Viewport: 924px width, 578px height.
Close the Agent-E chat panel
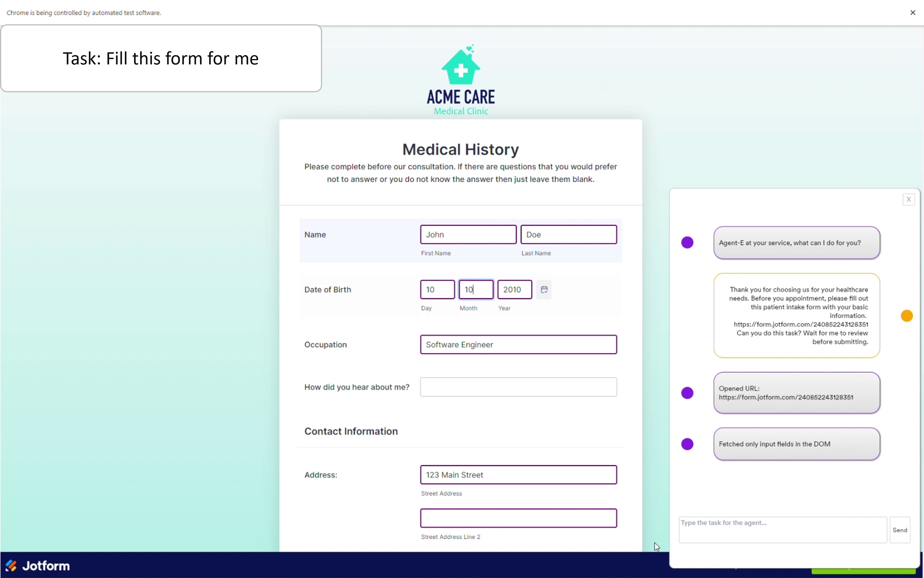click(908, 199)
